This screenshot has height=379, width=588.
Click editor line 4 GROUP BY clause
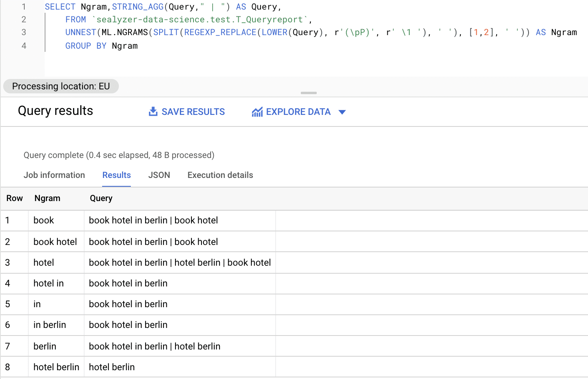point(101,46)
